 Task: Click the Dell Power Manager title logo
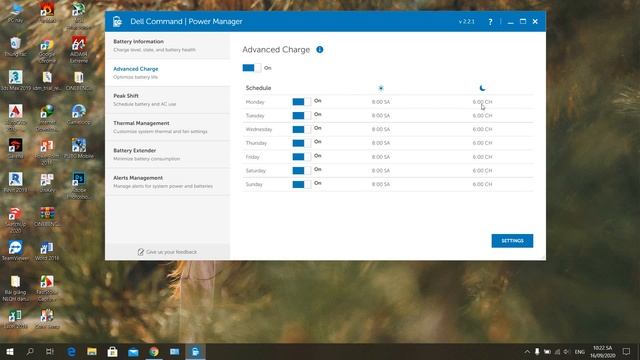coord(118,21)
